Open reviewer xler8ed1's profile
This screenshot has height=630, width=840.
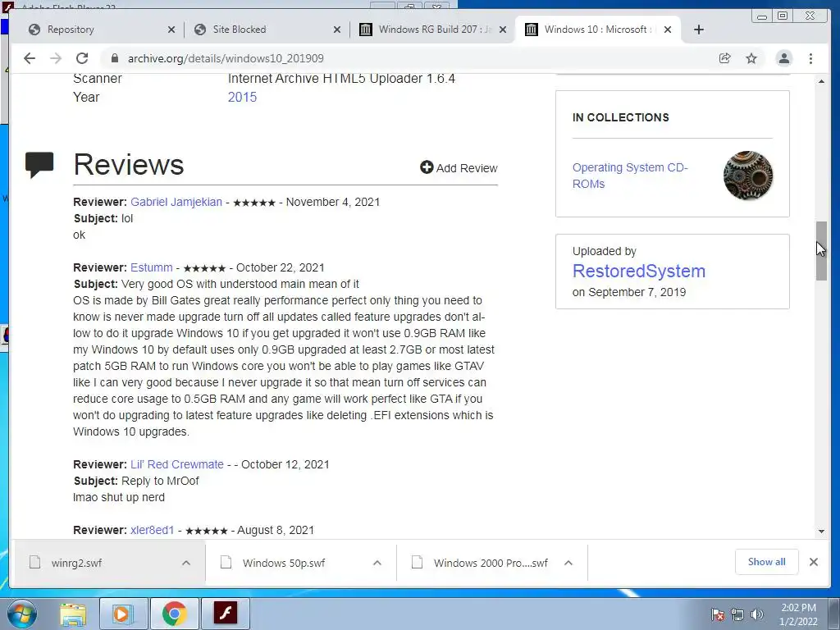coord(152,530)
